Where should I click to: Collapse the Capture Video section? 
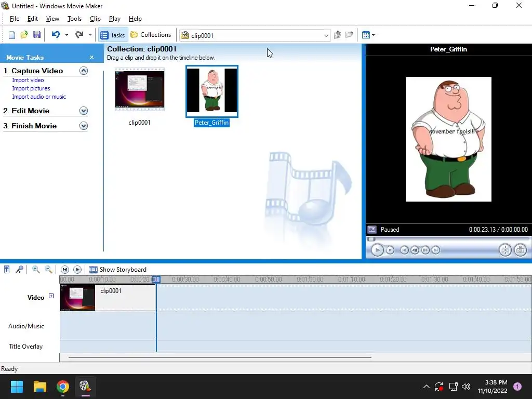click(x=84, y=71)
